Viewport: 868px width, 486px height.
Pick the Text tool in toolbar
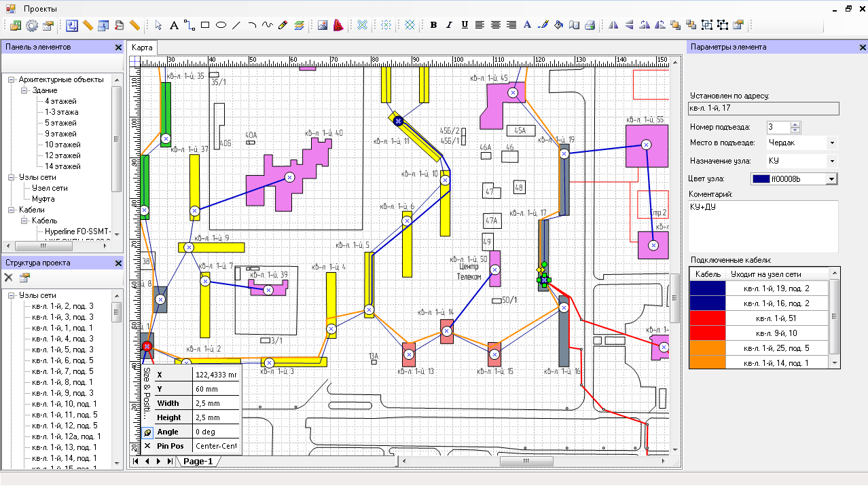pyautogui.click(x=174, y=25)
